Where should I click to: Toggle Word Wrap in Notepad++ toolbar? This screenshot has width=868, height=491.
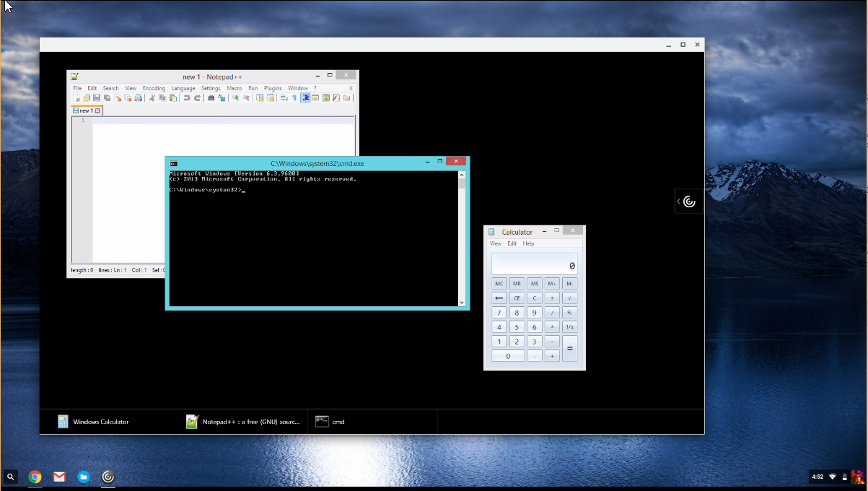coord(284,98)
